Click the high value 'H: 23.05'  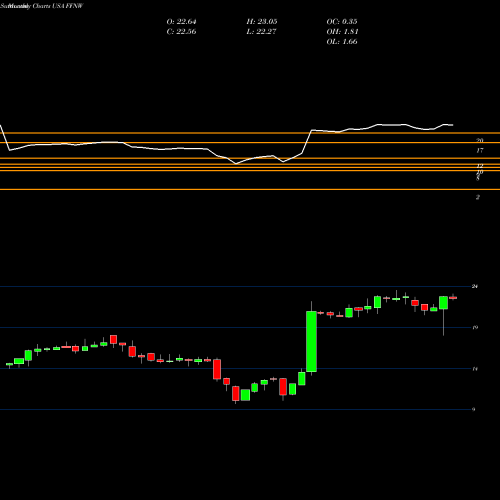[x=262, y=22]
